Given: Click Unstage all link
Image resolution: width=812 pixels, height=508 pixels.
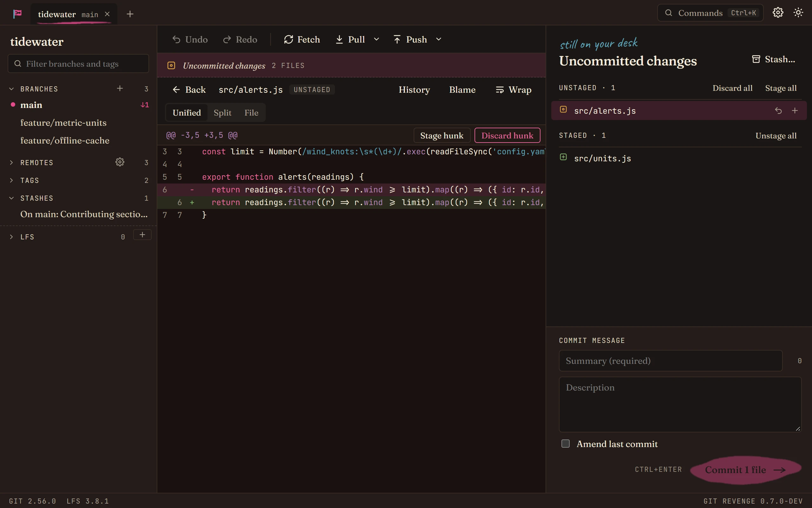Looking at the screenshot, I should [x=776, y=136].
